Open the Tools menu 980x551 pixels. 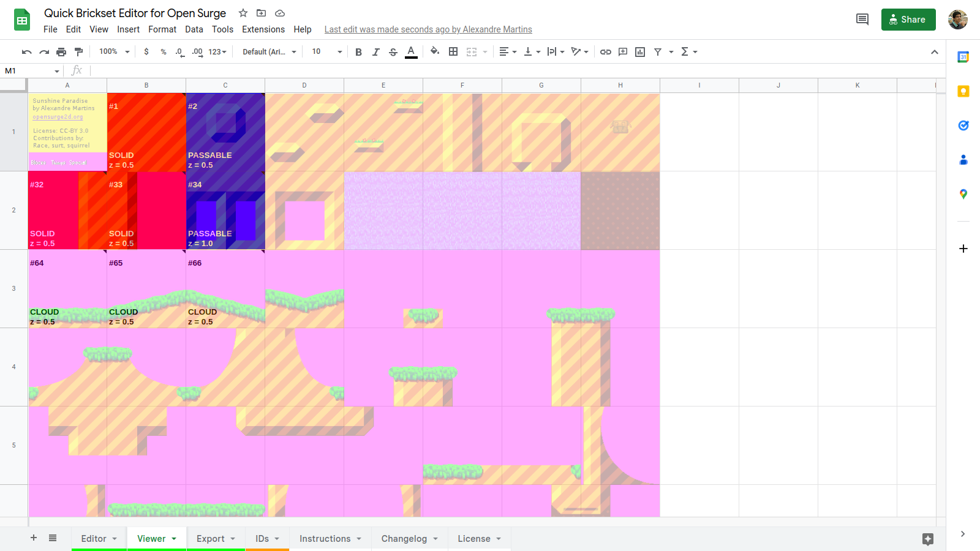pyautogui.click(x=222, y=29)
